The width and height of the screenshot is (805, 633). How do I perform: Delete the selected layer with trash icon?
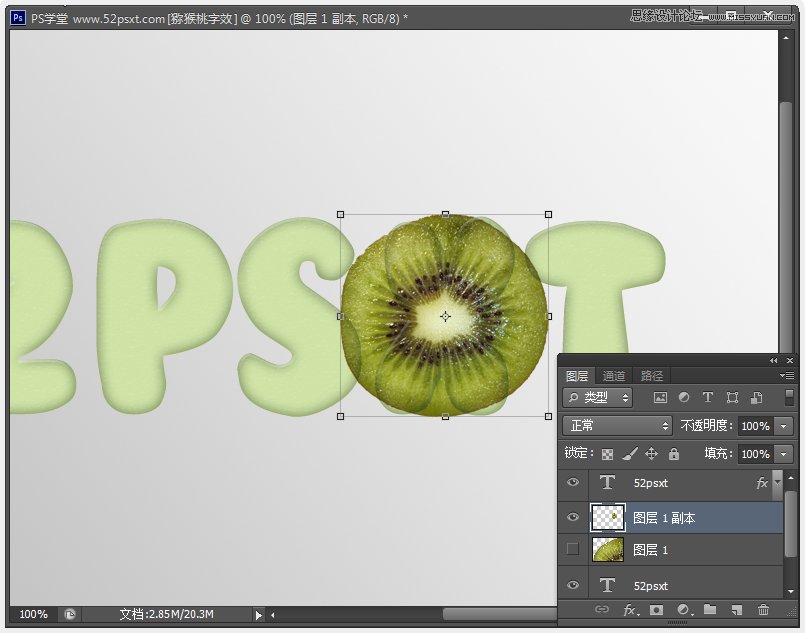(x=763, y=609)
